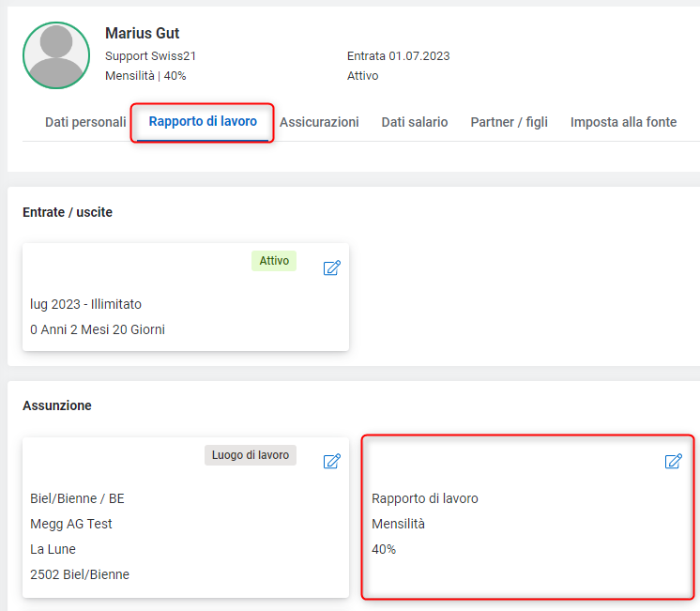Click the Megg AG Test company line
The image size is (700, 611).
coord(71,524)
